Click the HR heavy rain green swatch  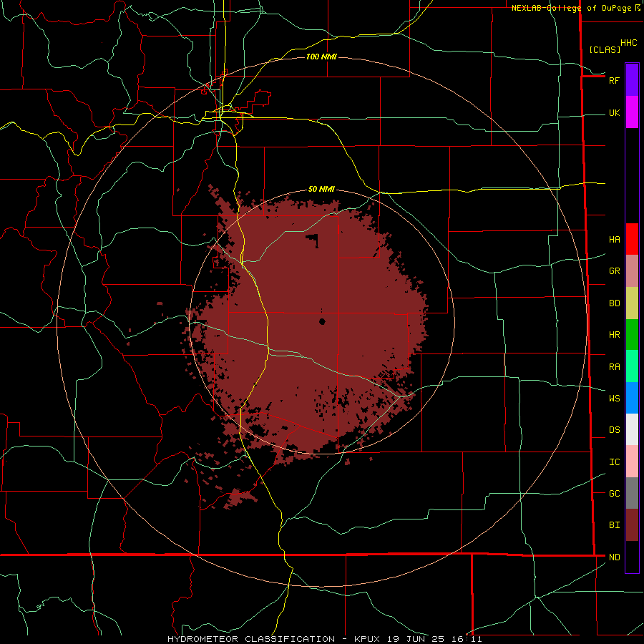tap(632, 335)
